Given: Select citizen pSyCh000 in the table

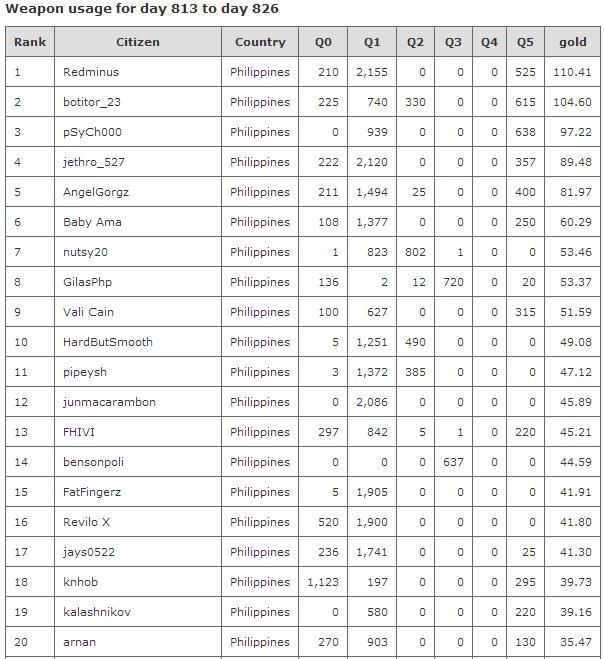Looking at the screenshot, I should (x=92, y=132).
